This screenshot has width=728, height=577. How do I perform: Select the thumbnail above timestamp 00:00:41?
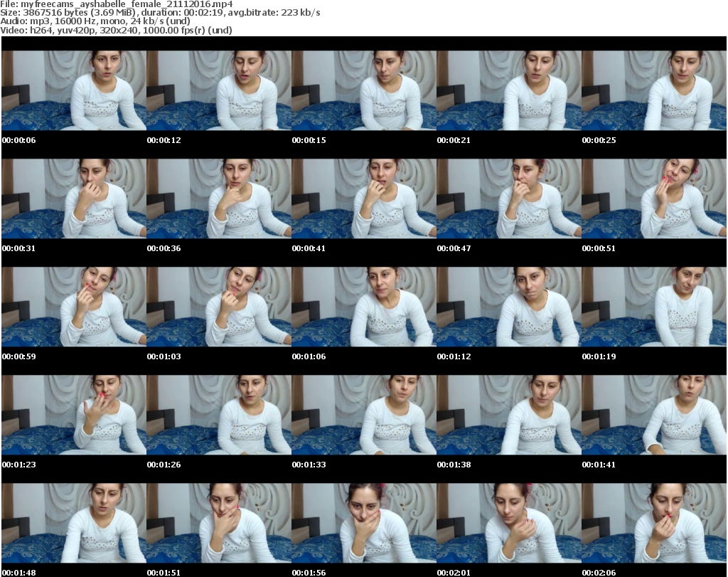tap(363, 198)
